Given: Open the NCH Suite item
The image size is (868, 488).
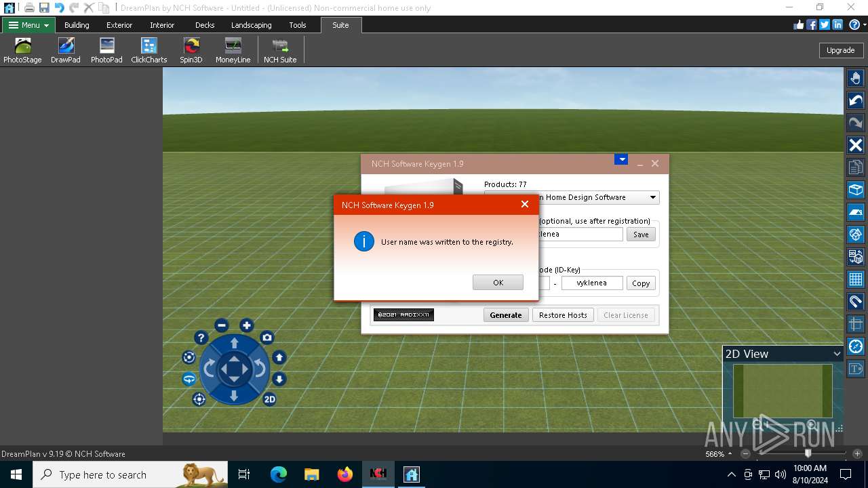Looking at the screenshot, I should click(280, 51).
